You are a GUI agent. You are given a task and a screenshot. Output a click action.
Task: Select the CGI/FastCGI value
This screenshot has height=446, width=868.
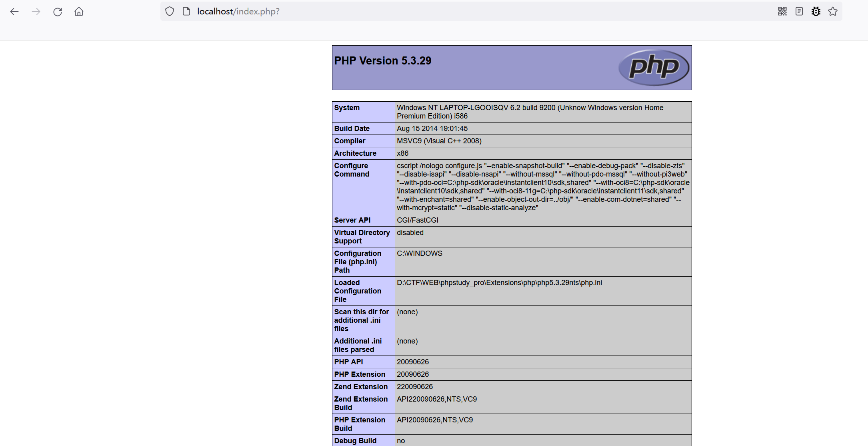click(x=418, y=220)
